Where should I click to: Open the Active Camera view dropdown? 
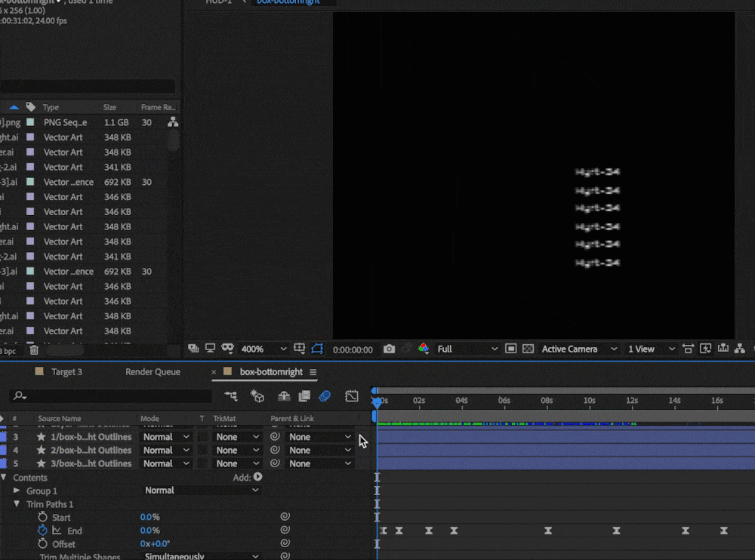(579, 349)
